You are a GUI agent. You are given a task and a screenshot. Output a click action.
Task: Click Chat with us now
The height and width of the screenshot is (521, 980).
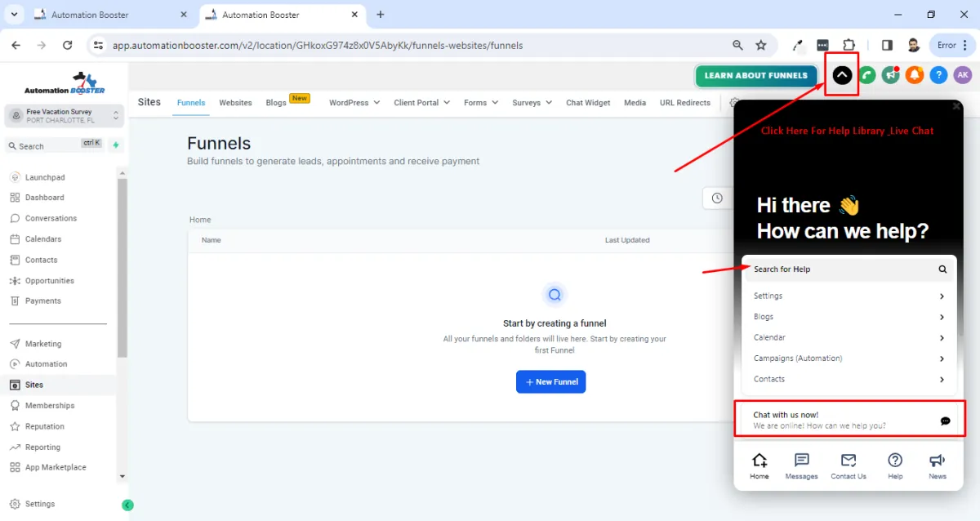point(850,420)
